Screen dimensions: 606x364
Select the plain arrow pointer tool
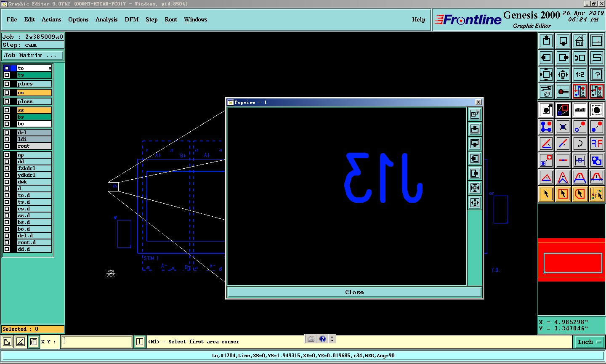[x=546, y=194]
